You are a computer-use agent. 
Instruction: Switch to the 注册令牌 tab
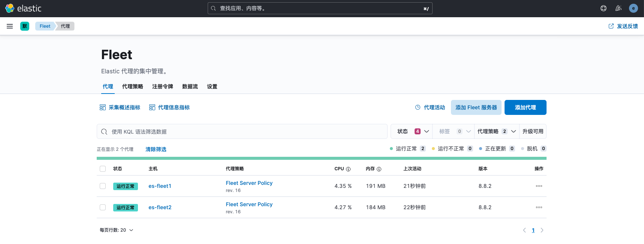pos(163,86)
